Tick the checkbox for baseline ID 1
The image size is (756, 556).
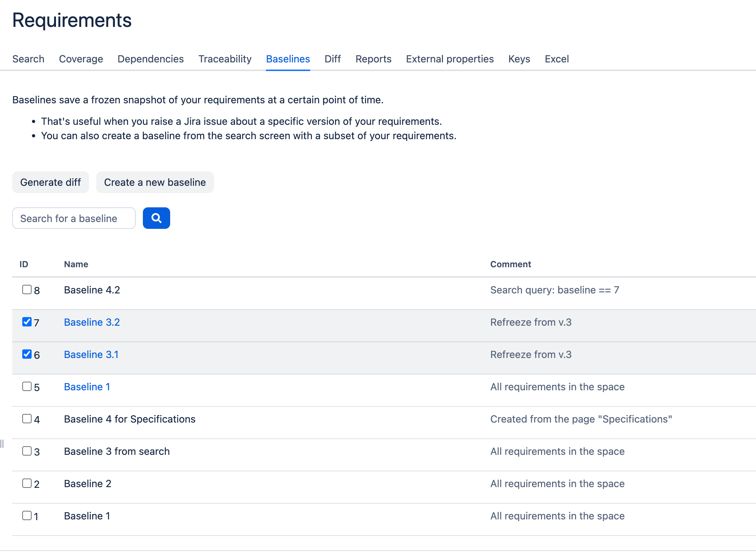point(27,515)
